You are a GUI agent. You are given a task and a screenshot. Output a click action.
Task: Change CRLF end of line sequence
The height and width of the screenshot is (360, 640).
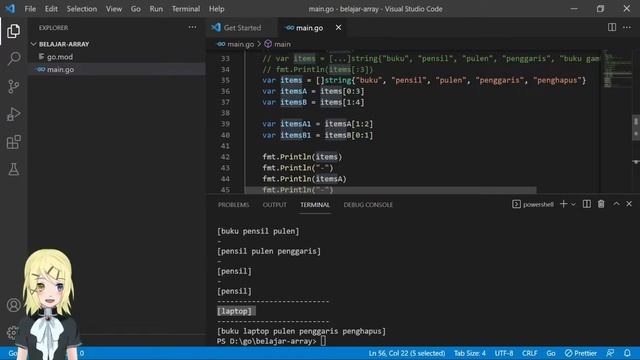coord(529,353)
